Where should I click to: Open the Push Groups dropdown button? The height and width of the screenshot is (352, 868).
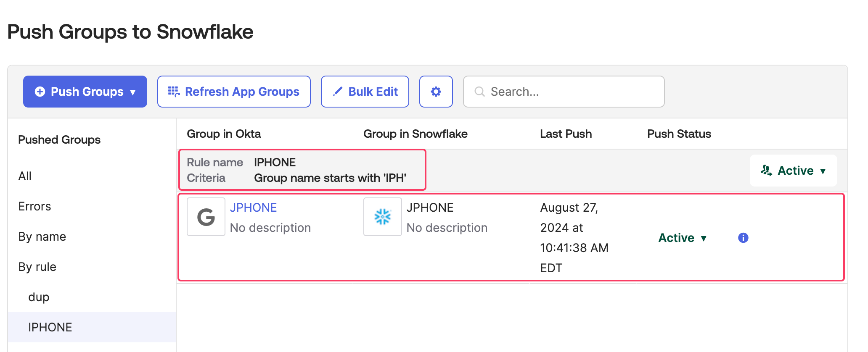pyautogui.click(x=85, y=92)
